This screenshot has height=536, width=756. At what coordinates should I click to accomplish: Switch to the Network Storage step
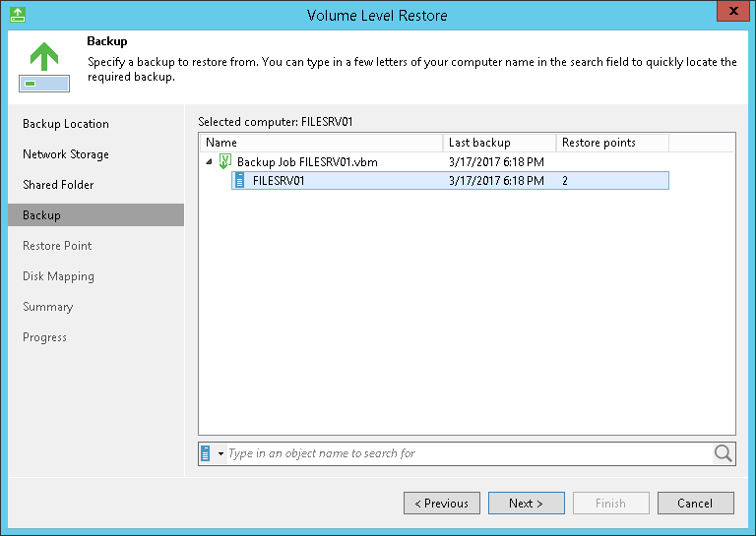(66, 154)
